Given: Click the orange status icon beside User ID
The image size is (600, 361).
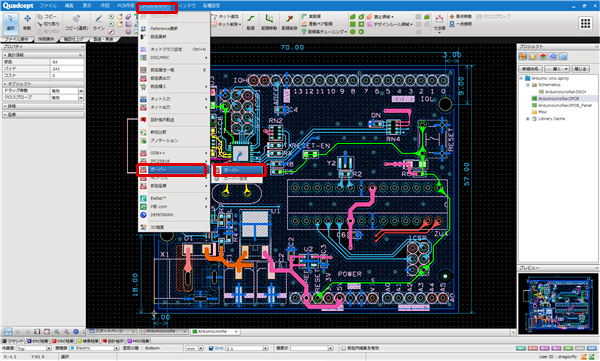Looking at the screenshot, I should [x=584, y=356].
